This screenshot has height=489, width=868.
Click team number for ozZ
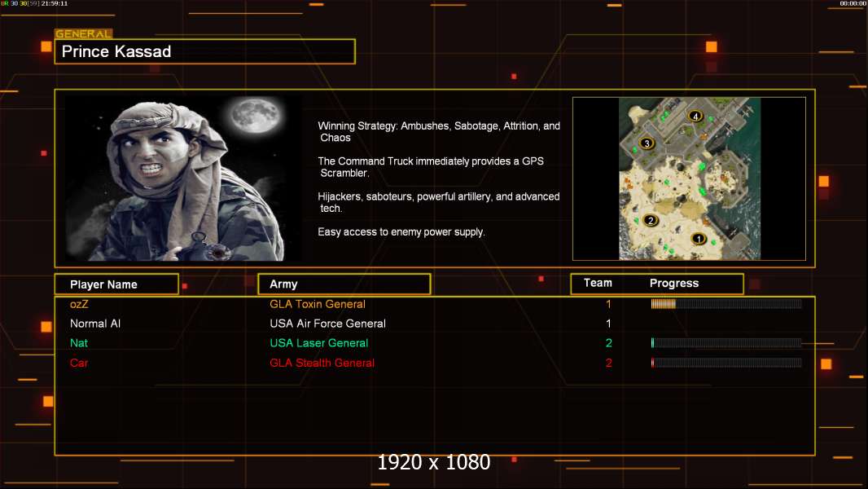pyautogui.click(x=608, y=304)
